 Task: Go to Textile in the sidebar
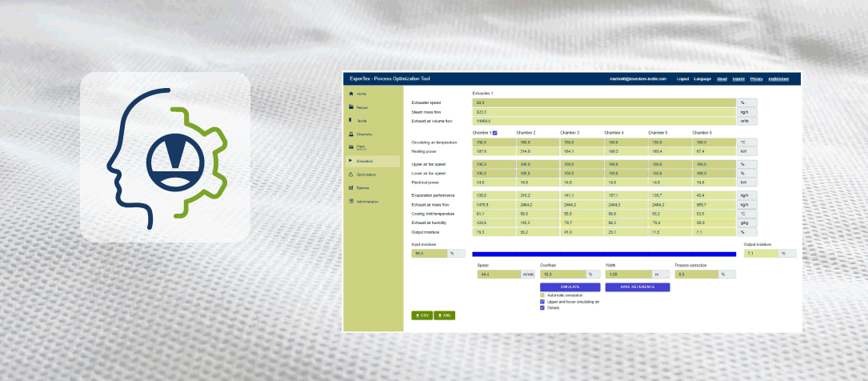[362, 121]
